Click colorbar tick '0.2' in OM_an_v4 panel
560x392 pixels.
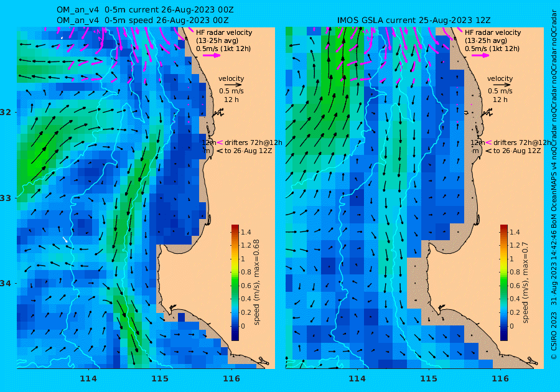246,312
